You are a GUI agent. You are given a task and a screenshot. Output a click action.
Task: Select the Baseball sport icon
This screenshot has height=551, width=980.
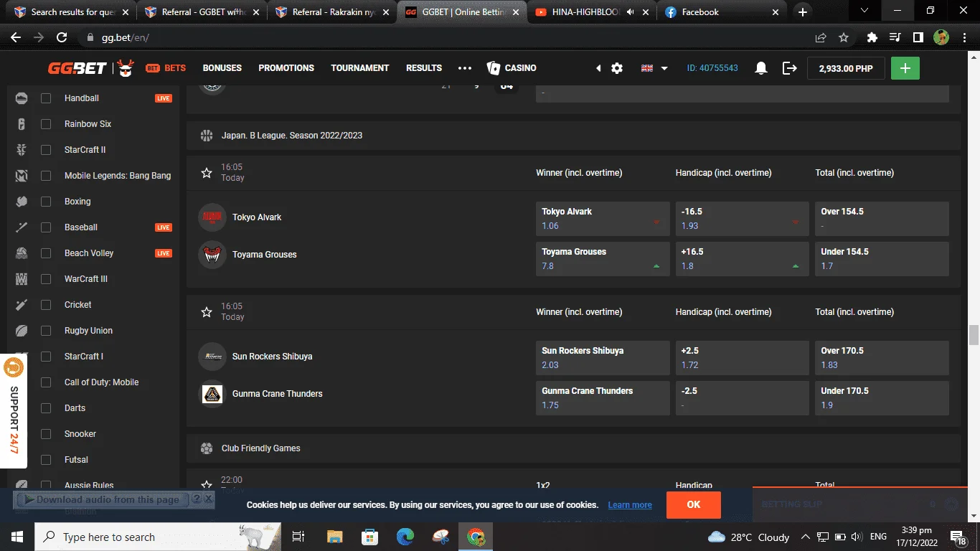click(22, 227)
